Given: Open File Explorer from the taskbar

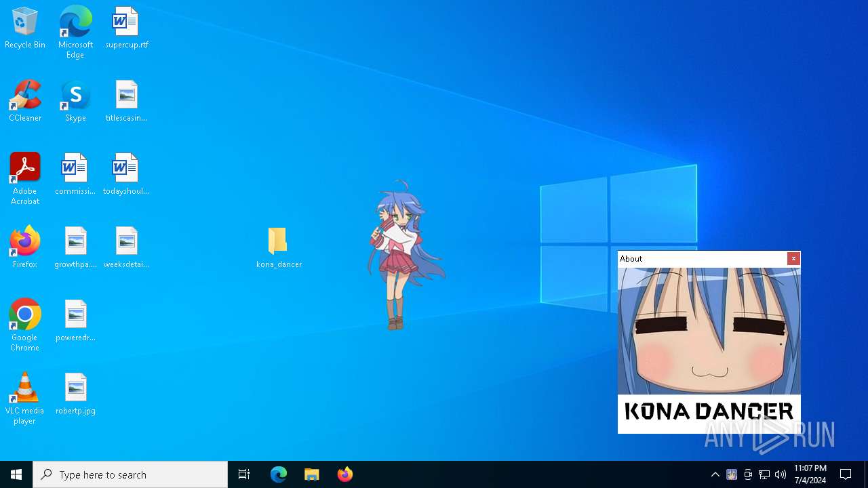Looking at the screenshot, I should pos(312,474).
